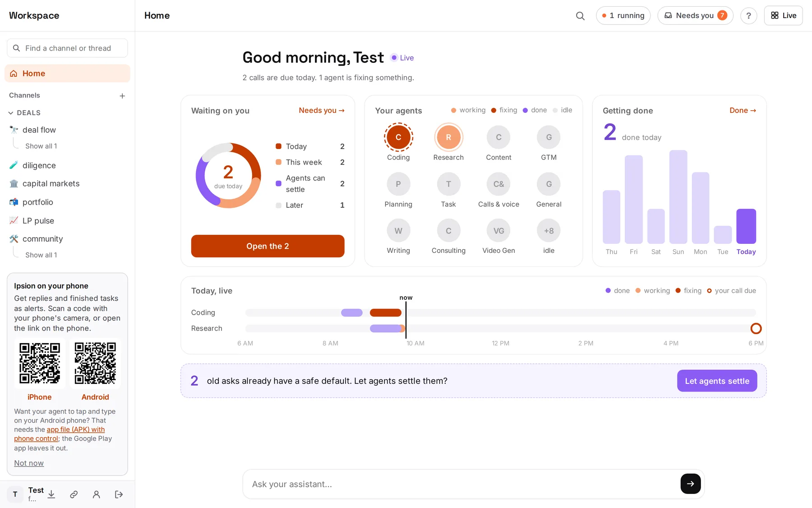Toggle the Live button in the top bar
This screenshot has width=812, height=508.
(783, 16)
